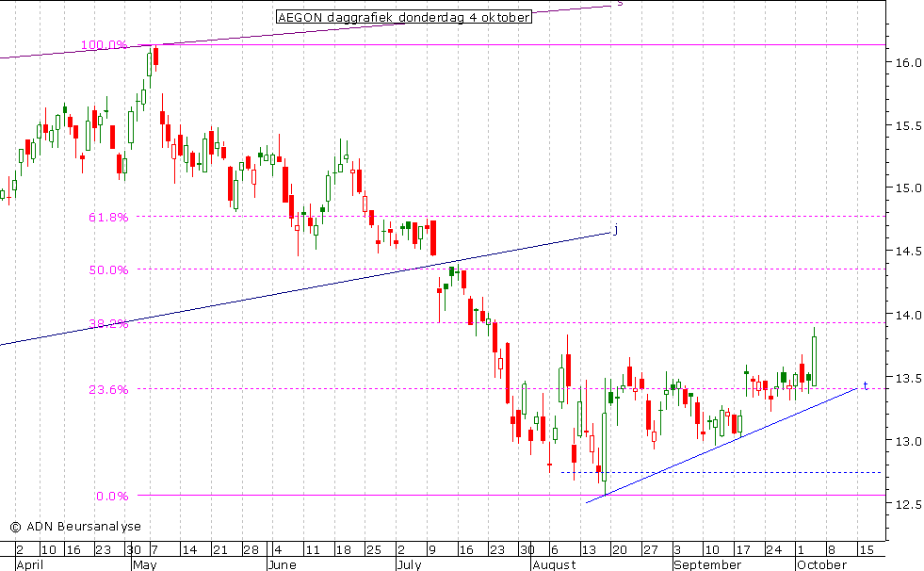Viewport: 924px width, 571px height.
Task: Select the 23.6% retracement label
Action: 108,389
